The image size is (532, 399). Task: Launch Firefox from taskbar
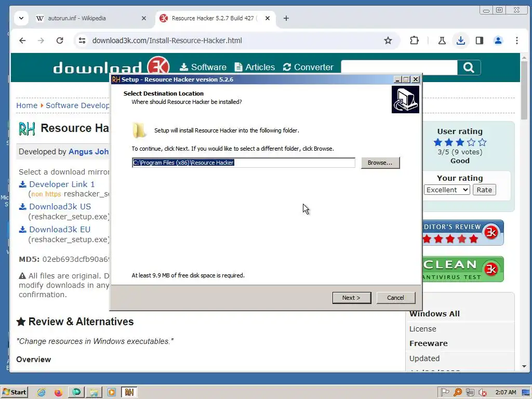pyautogui.click(x=58, y=392)
